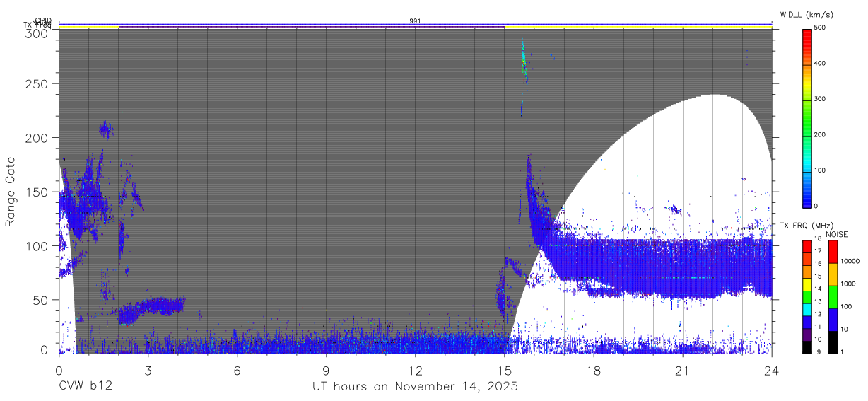Select the black 9–10 MHz TX FRQ swatch

(x=807, y=347)
